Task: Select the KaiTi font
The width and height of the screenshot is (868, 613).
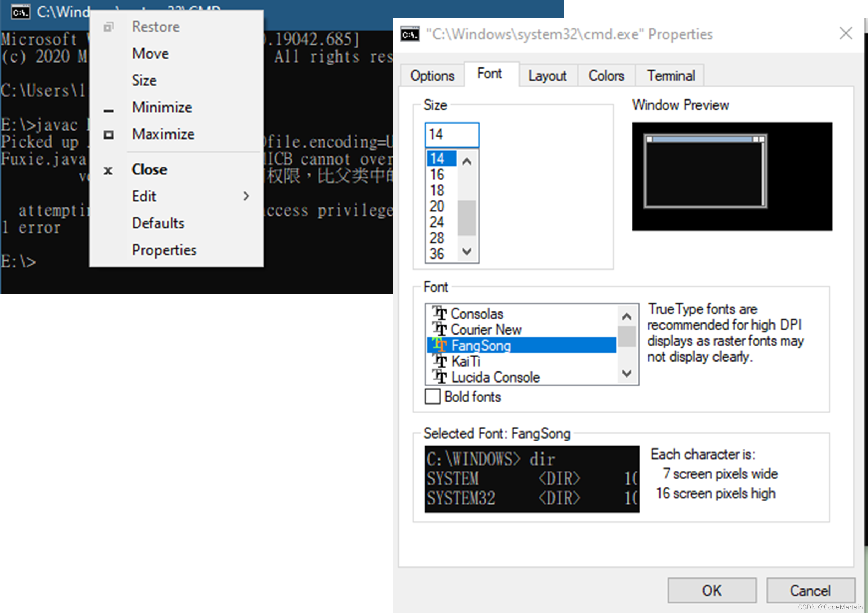Action: [521, 361]
